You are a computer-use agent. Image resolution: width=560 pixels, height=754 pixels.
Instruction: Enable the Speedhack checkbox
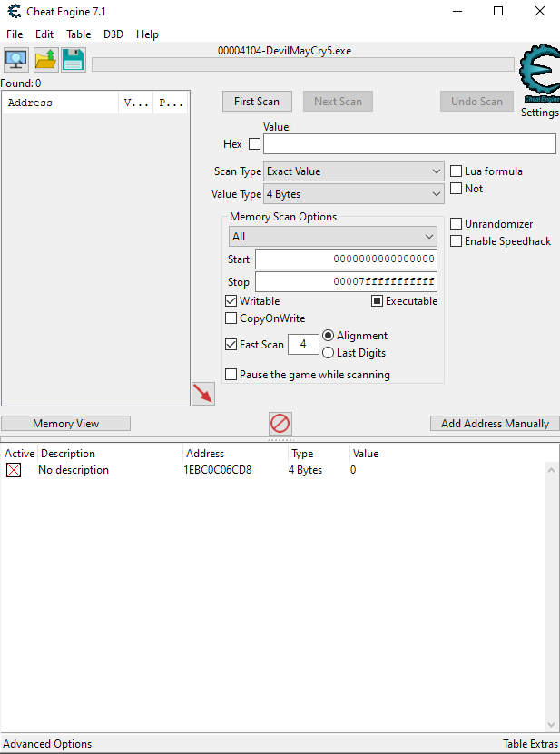457,241
